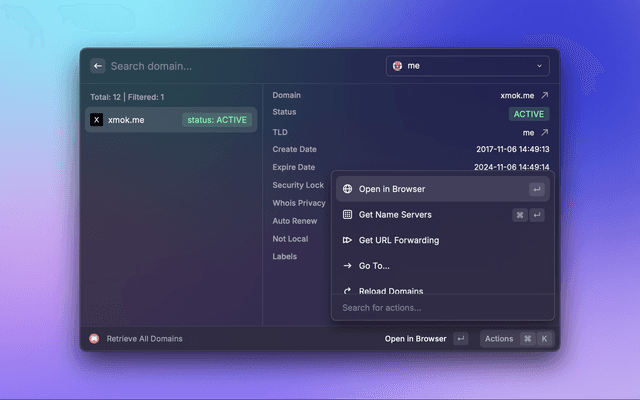This screenshot has height=400, width=640.
Task: Click the back arrow beside search
Action: (98, 66)
